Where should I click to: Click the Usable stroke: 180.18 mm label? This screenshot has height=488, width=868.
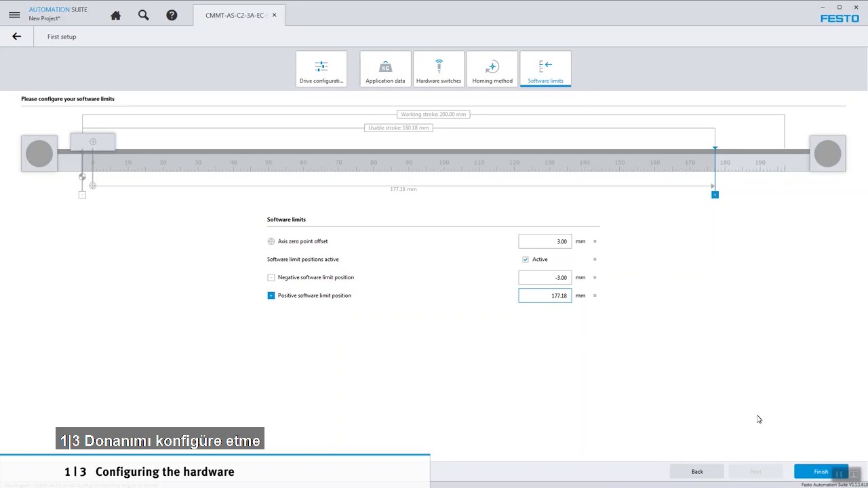coord(398,128)
